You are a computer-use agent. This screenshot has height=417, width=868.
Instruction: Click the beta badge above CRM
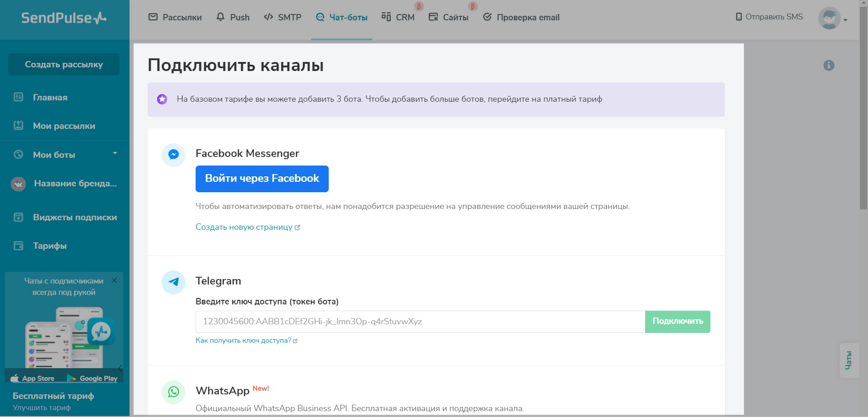419,6
